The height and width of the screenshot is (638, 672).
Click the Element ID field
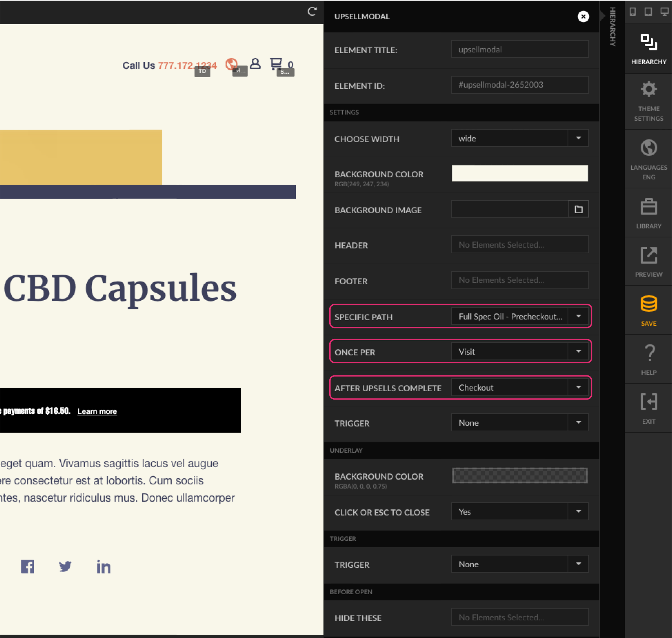(520, 85)
